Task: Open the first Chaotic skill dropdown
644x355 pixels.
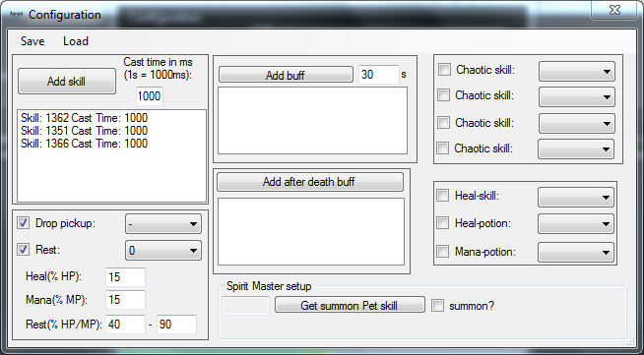Action: (577, 72)
